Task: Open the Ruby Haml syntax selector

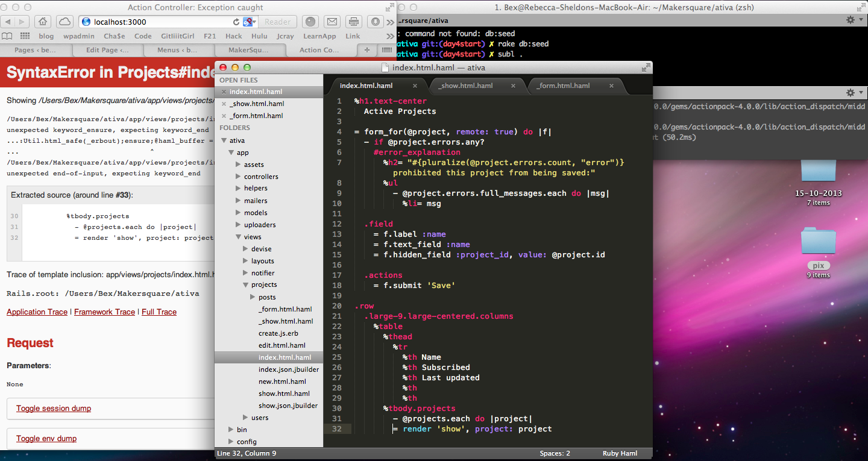Action: tap(619, 453)
